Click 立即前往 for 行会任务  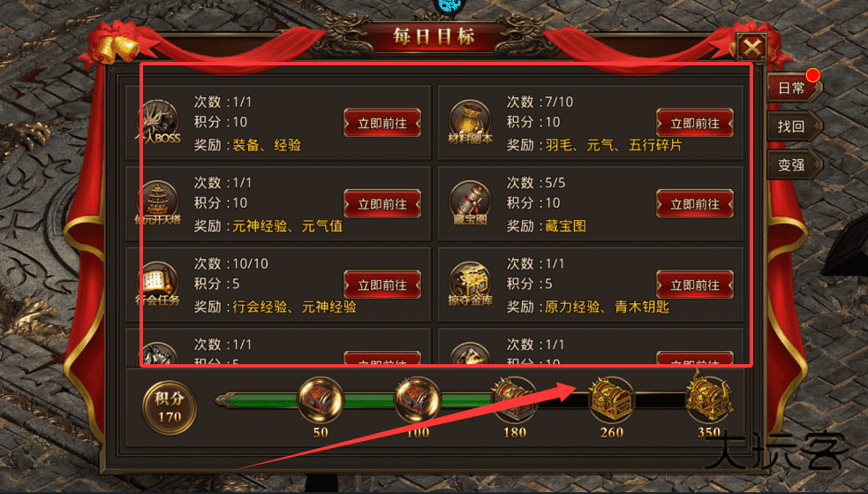tap(382, 285)
